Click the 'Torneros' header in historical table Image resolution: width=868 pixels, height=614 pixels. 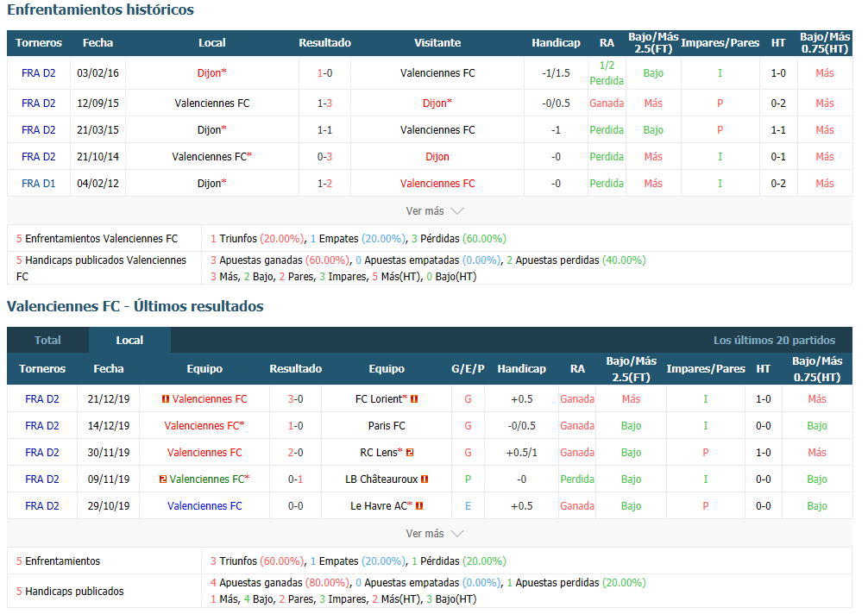(x=39, y=42)
